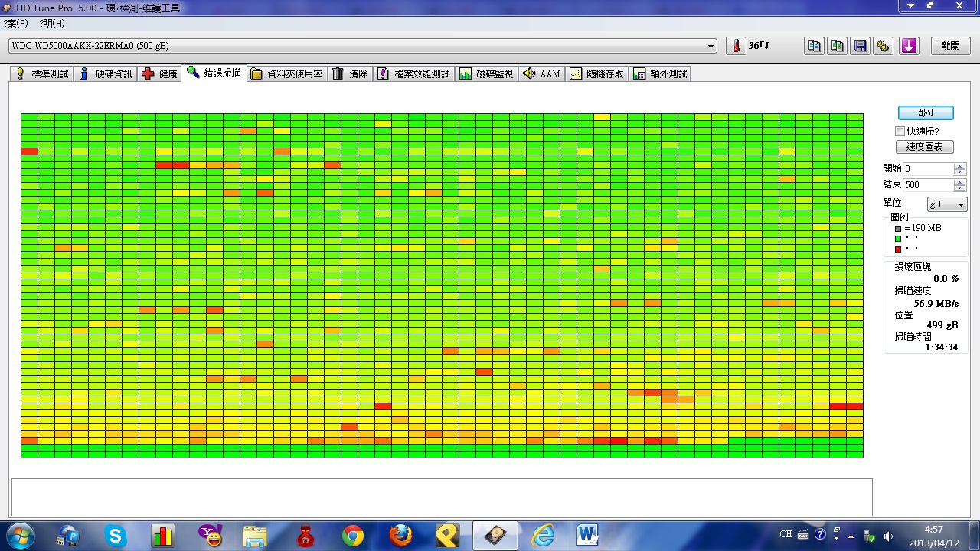The image size is (980, 551).
Task: Click the purple down-arrow toolbar icon
Action: pyautogui.click(x=909, y=46)
